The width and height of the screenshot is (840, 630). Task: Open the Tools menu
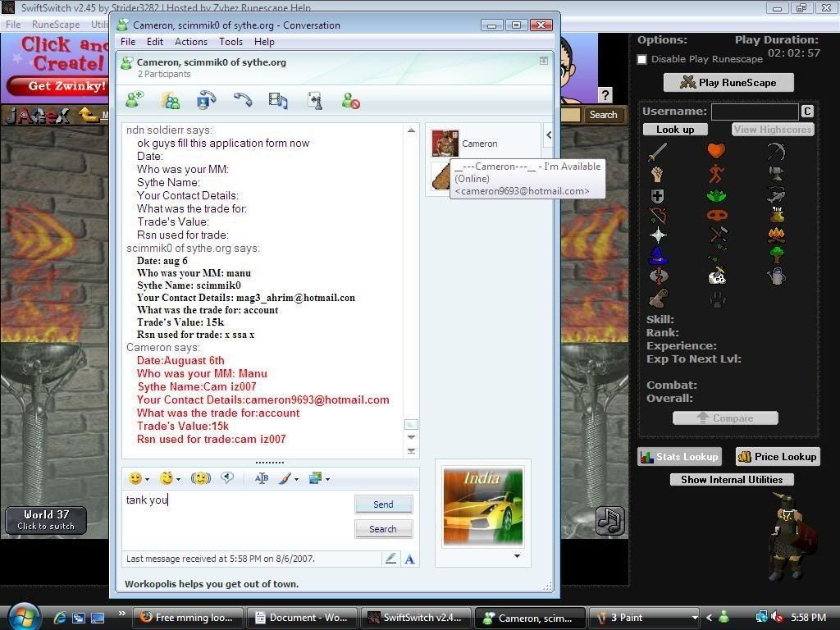coord(231,42)
